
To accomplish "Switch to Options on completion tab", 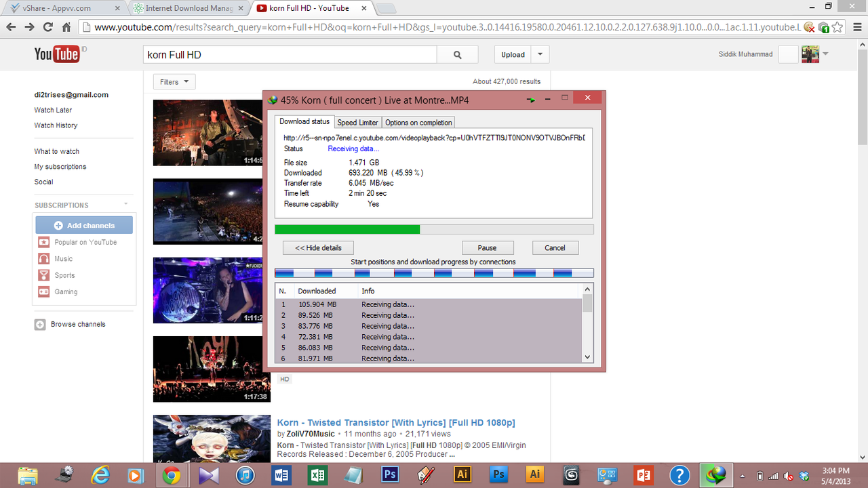I will [418, 123].
